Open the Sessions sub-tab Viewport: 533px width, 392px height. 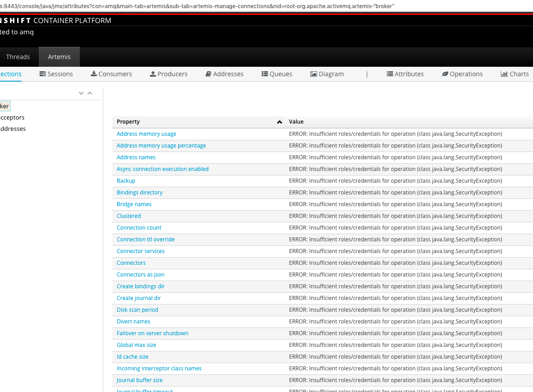coord(56,74)
